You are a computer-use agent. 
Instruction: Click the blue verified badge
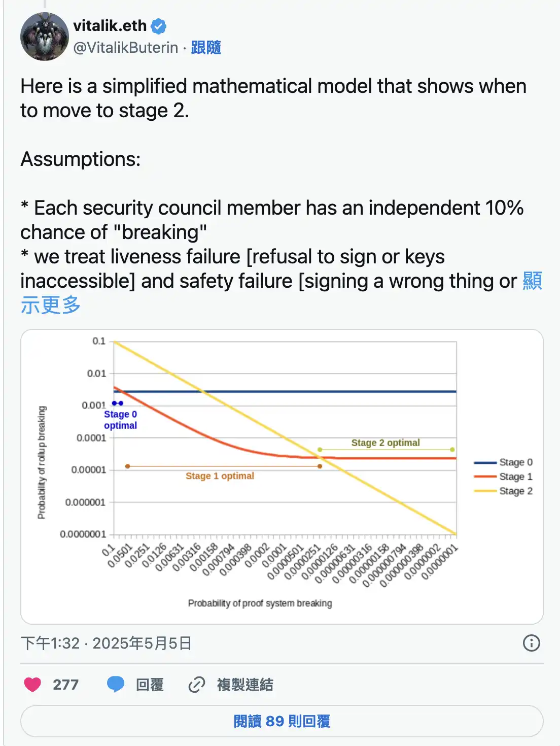[159, 26]
